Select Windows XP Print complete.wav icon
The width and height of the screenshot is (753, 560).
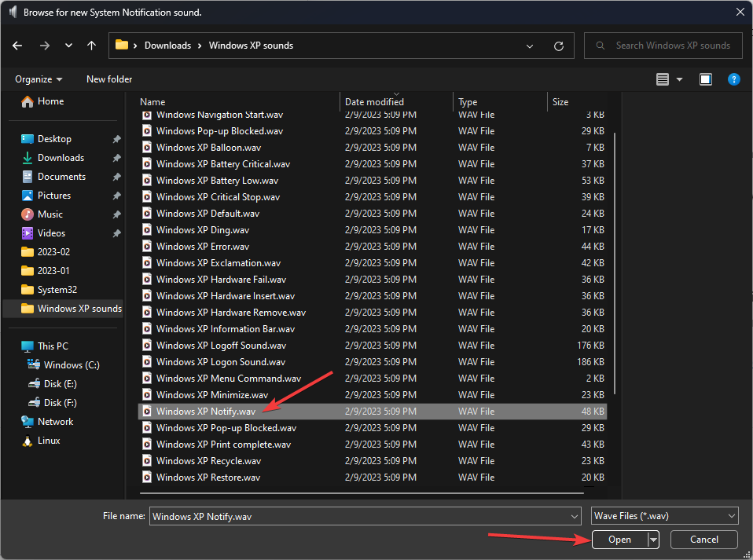point(147,445)
